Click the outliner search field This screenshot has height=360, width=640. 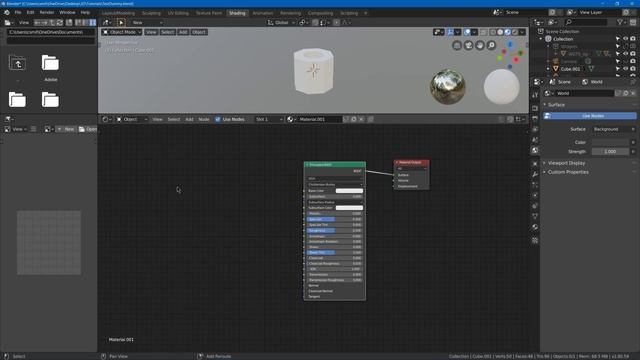[x=586, y=22]
